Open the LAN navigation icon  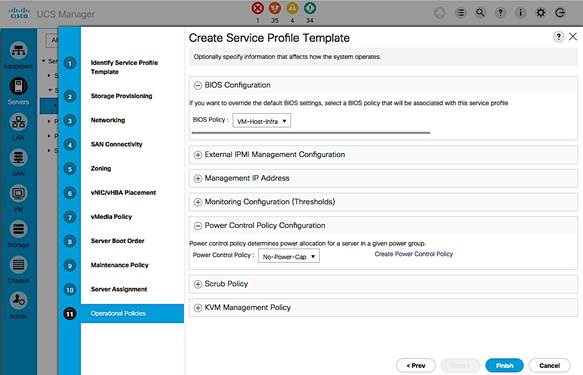pyautogui.click(x=18, y=122)
